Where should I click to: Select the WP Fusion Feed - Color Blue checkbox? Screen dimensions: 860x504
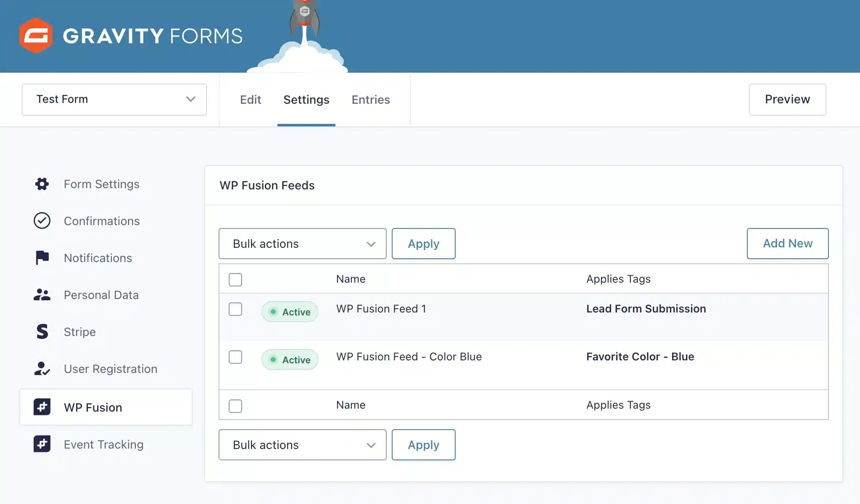[235, 357]
